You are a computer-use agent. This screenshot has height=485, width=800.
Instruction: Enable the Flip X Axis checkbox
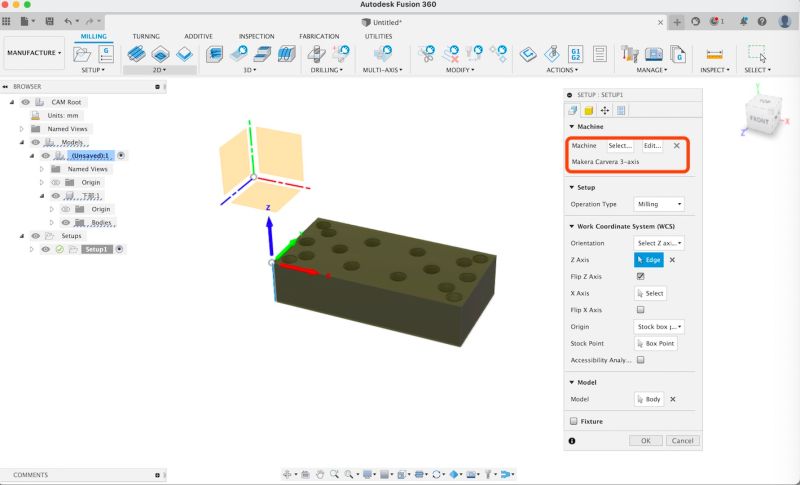640,310
